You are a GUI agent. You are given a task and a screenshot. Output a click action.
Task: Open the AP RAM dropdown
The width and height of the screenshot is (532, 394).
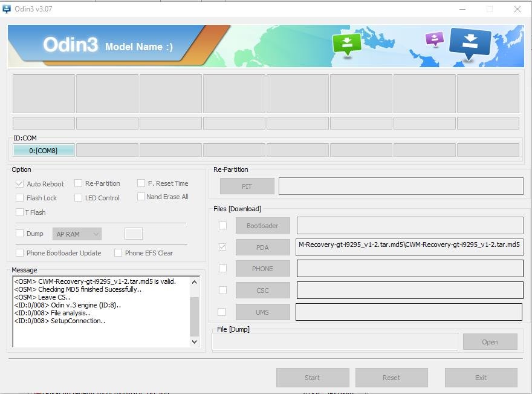pyautogui.click(x=77, y=234)
